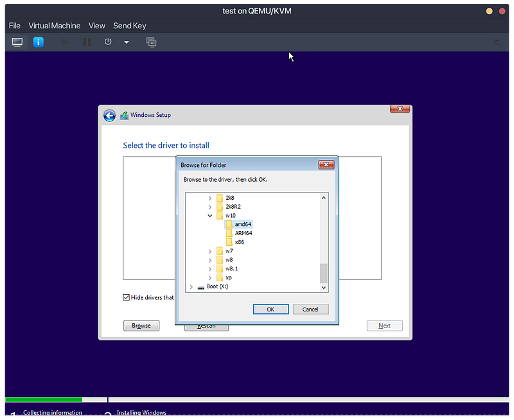The image size is (514, 420).
Task: Expand the xp folder
Action: pyautogui.click(x=210, y=278)
